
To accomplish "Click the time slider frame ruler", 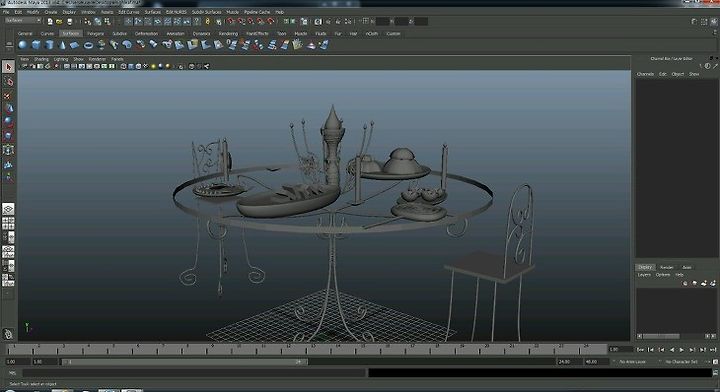I will point(307,349).
